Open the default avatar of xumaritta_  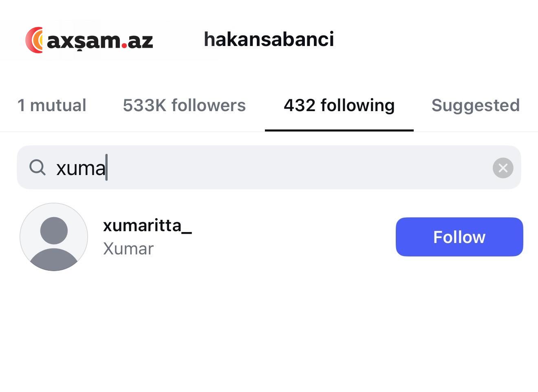click(x=54, y=237)
